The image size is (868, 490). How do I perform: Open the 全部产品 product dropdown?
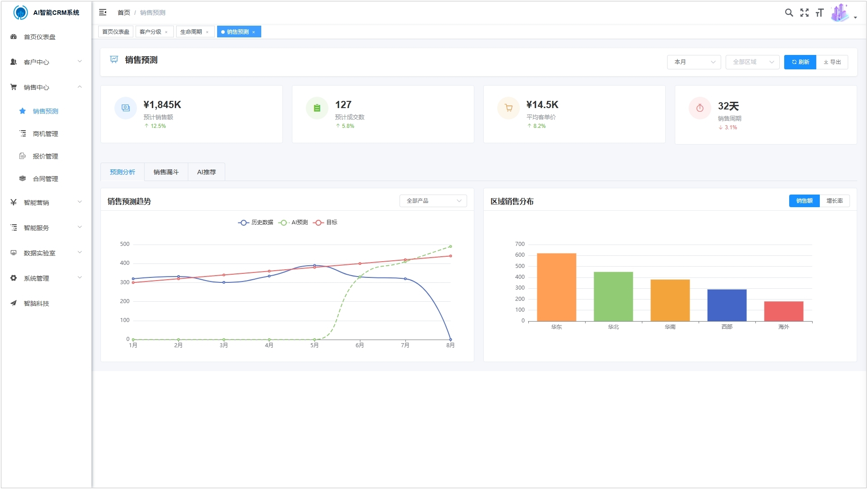[x=434, y=201]
